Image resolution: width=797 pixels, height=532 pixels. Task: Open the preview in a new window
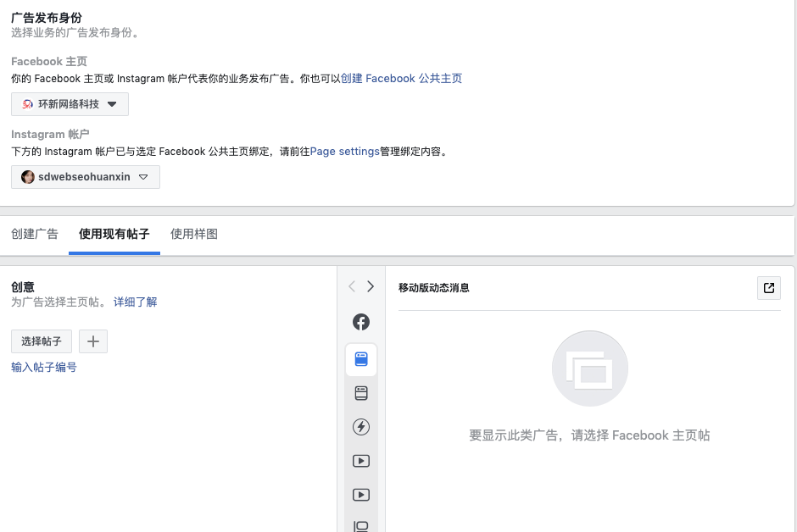(769, 288)
